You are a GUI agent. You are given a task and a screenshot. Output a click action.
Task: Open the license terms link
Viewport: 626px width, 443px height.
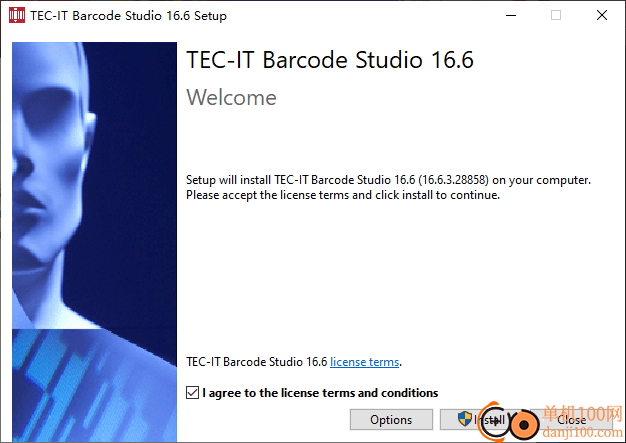pyautogui.click(x=365, y=362)
